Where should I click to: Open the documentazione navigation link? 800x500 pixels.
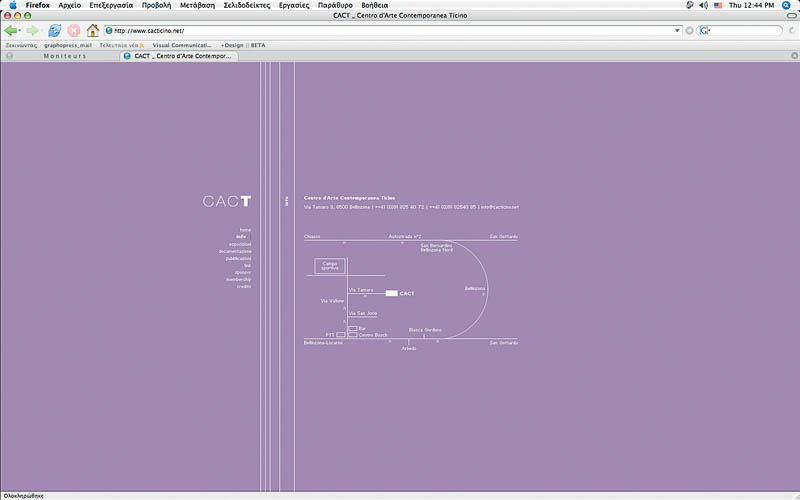(235, 252)
